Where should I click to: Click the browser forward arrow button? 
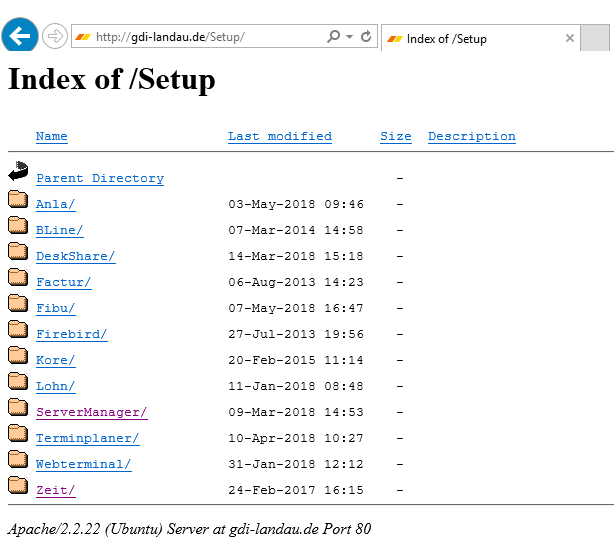click(x=55, y=37)
